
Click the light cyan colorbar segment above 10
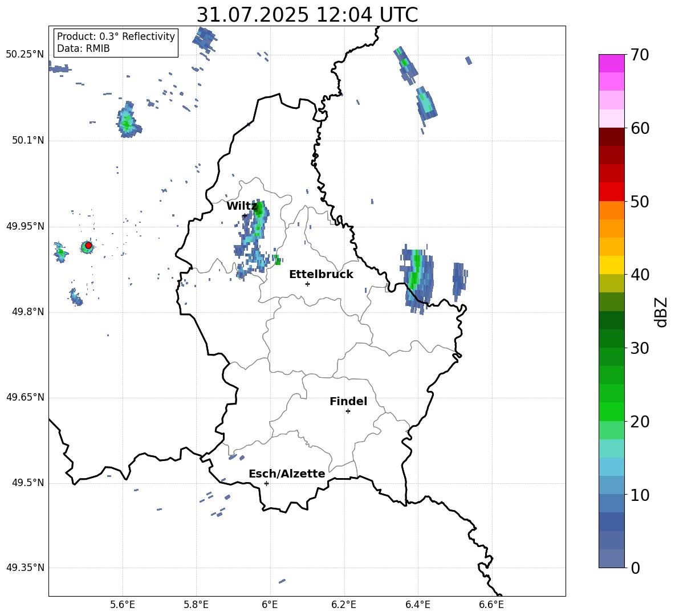[x=611, y=467]
